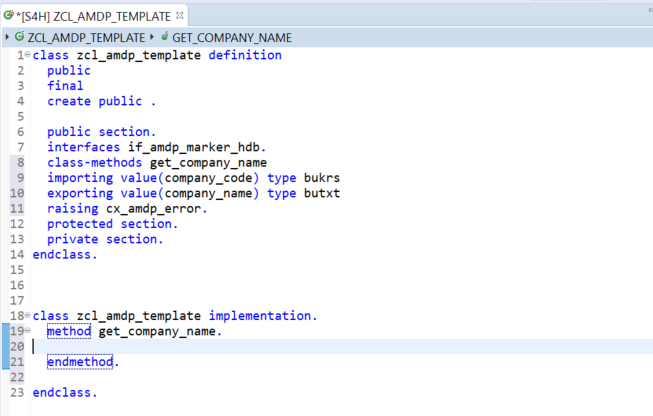Click the 'implementation' keyword on line 18
Screen dimensions: 653x416
[x=259, y=316]
